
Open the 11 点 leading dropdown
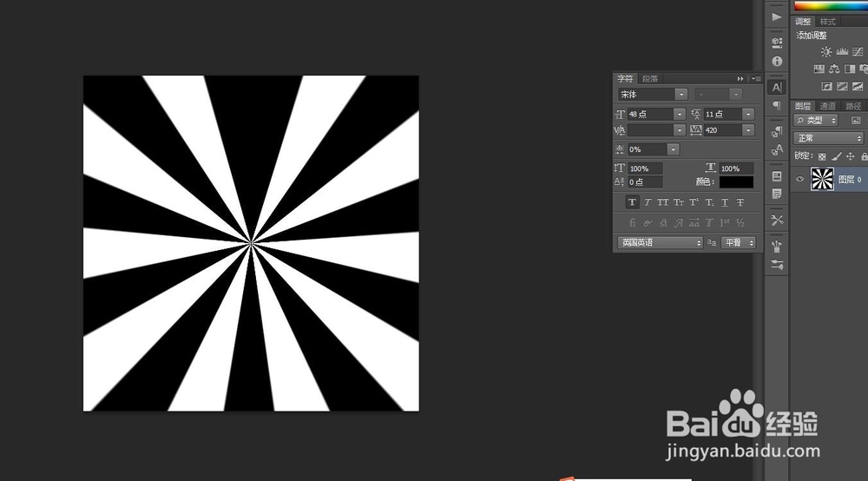pos(748,114)
